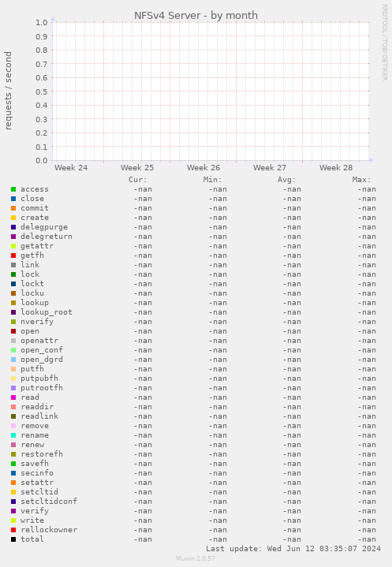This screenshot has height=567, width=392.
Task: Click the Cur: column header
Action: click(x=138, y=180)
